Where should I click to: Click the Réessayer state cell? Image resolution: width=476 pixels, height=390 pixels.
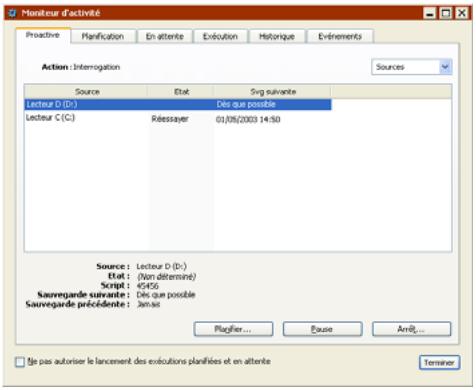pos(170,119)
